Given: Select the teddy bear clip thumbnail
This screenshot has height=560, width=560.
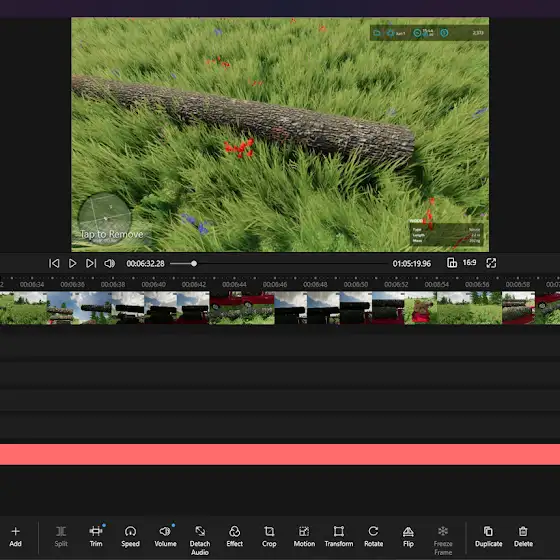Looking at the screenshot, I should pos(420,308).
